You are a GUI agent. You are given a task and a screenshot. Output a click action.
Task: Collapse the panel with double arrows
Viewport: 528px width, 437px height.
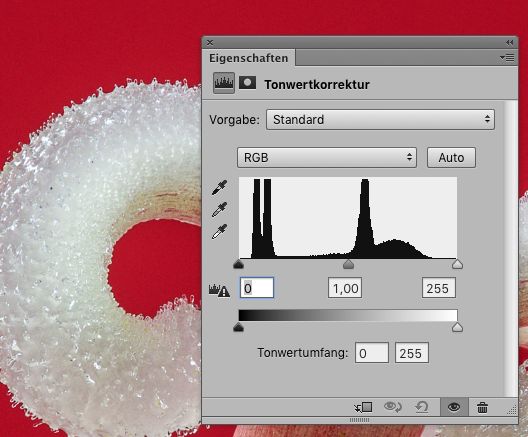click(509, 42)
